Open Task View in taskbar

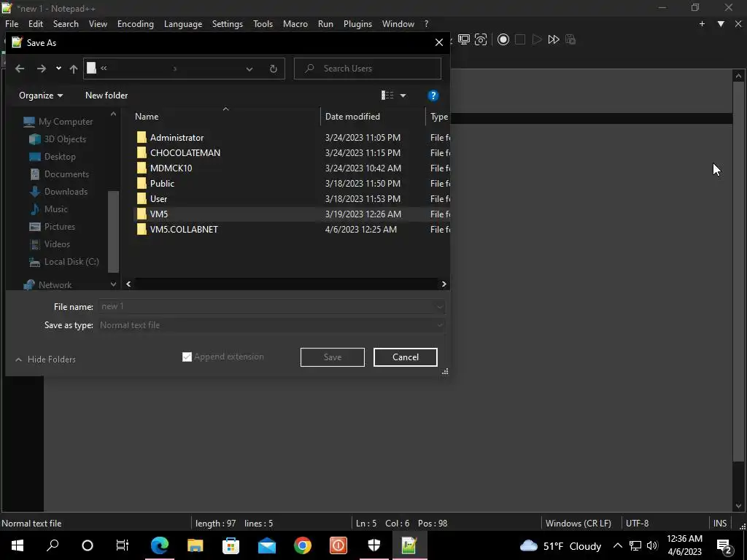pyautogui.click(x=123, y=545)
